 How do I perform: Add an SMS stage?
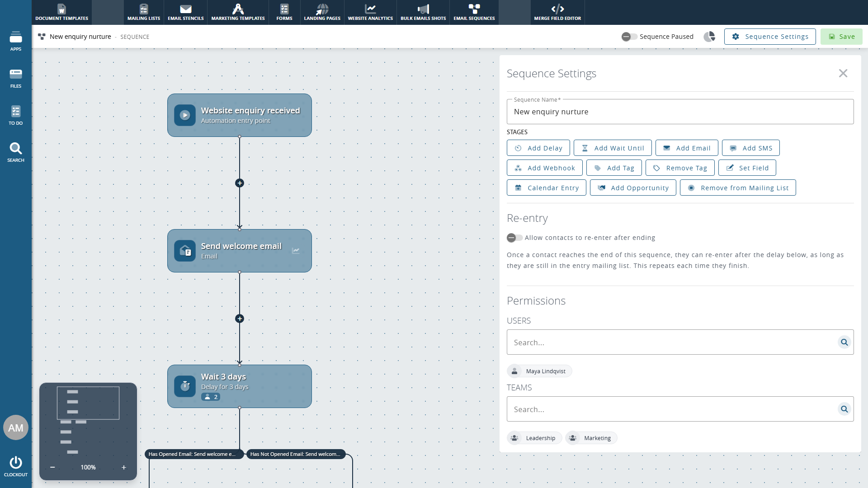[751, 148]
